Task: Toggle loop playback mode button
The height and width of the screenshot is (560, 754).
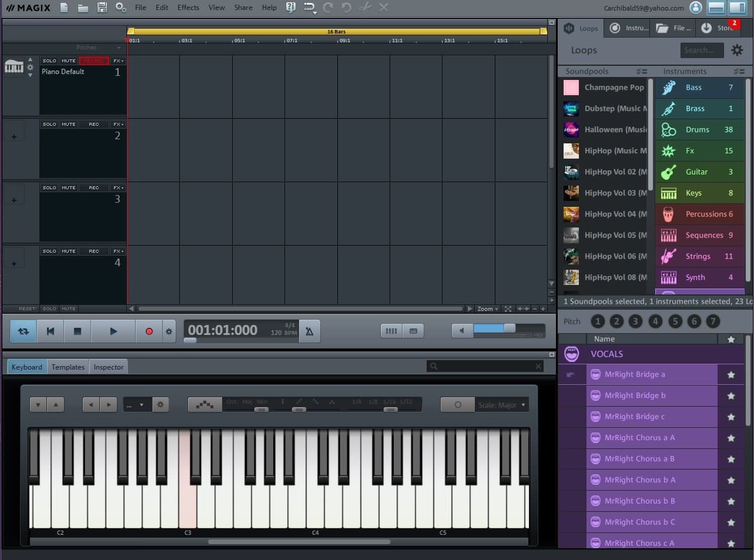Action: [x=24, y=331]
